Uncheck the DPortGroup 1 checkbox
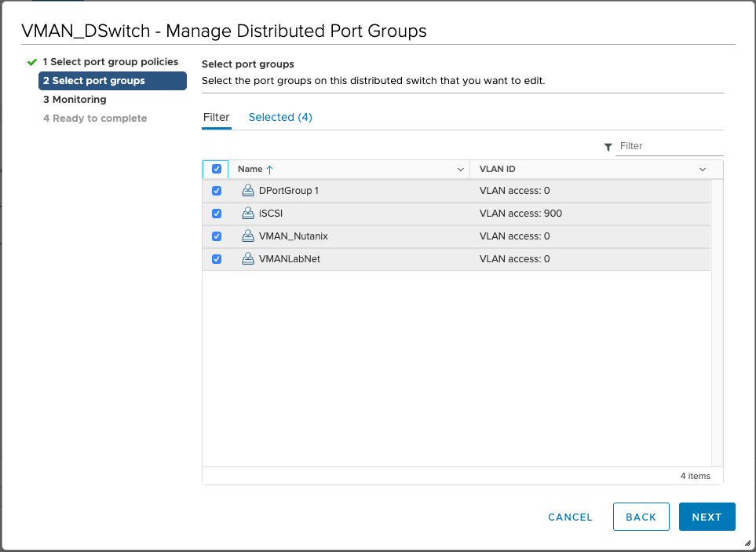Image resolution: width=756 pixels, height=552 pixels. 217,191
